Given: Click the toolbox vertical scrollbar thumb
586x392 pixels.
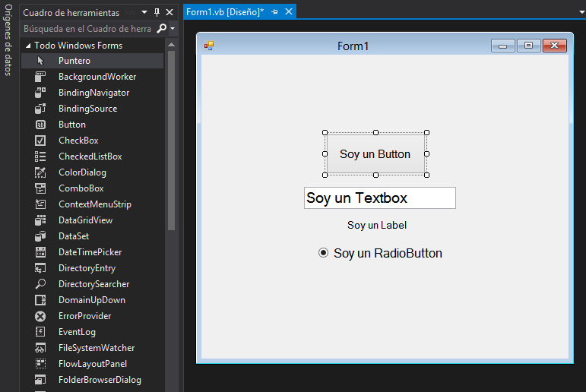Looking at the screenshot, I should (x=172, y=141).
